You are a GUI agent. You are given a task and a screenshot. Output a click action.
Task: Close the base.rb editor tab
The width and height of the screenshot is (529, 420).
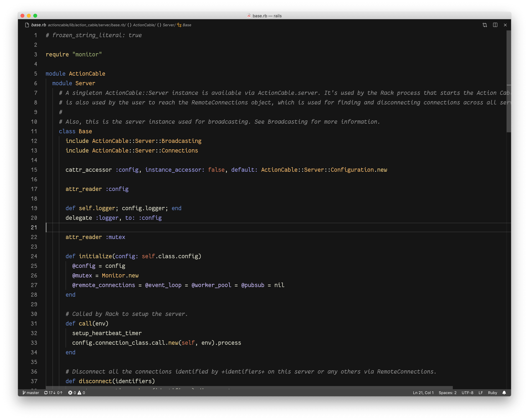pos(505,25)
